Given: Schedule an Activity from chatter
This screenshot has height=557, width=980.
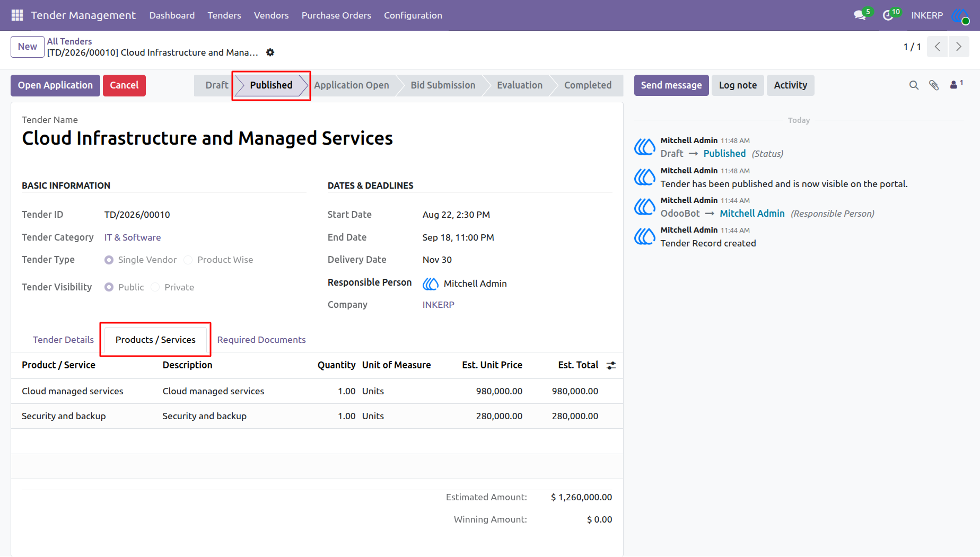Looking at the screenshot, I should point(790,85).
